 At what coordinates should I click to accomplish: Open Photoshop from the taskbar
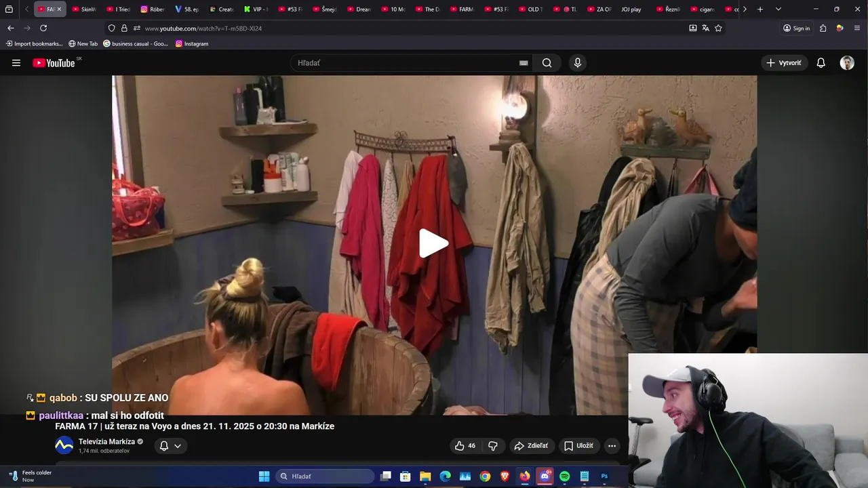(x=604, y=476)
